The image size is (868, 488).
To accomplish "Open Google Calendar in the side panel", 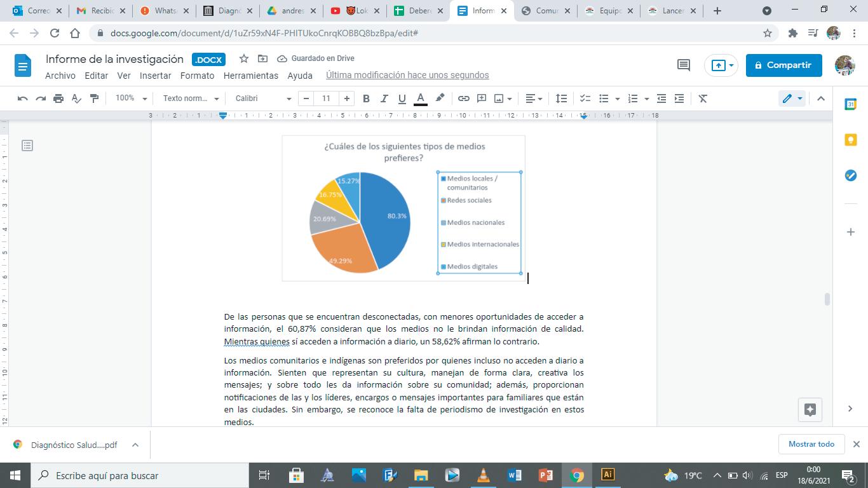I will (851, 105).
